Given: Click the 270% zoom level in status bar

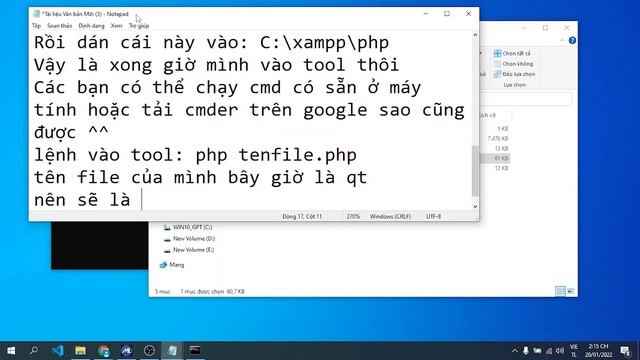Looking at the screenshot, I should coord(353,216).
